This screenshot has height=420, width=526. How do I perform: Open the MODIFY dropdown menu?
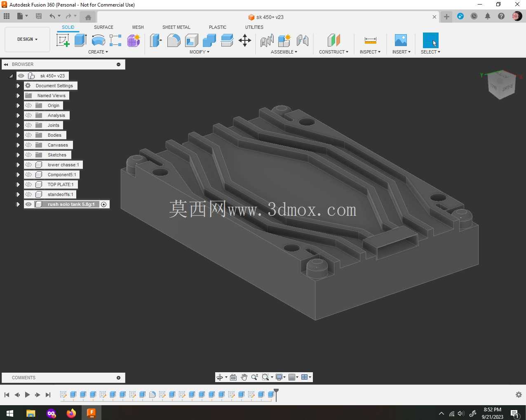point(200,52)
